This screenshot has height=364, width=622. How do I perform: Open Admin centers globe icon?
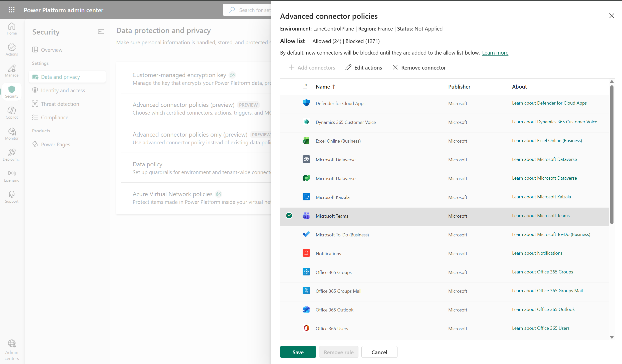click(12, 350)
